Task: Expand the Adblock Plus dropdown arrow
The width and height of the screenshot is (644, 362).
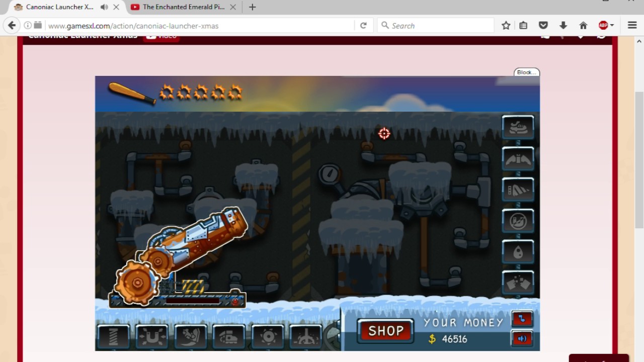Action: point(612,26)
